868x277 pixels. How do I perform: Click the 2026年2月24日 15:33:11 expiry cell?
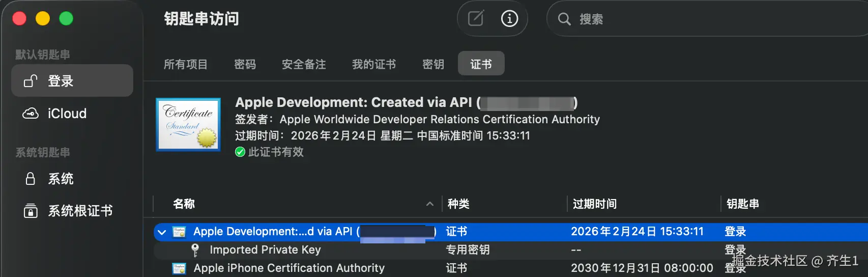[637, 232]
